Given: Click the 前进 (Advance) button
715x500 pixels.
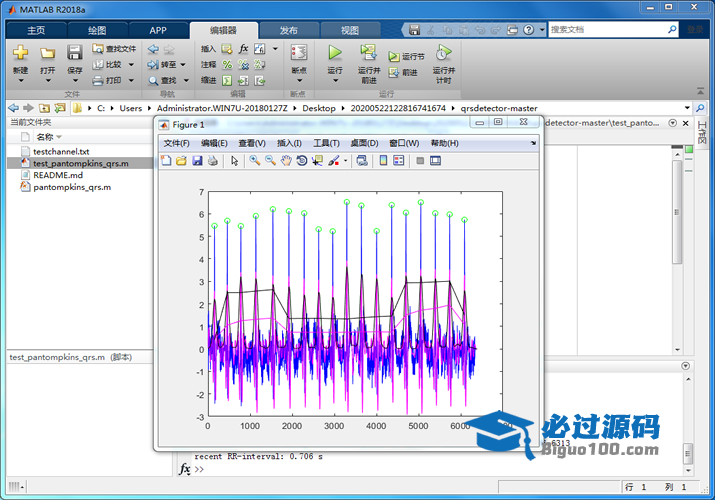Looking at the screenshot, I should [403, 72].
